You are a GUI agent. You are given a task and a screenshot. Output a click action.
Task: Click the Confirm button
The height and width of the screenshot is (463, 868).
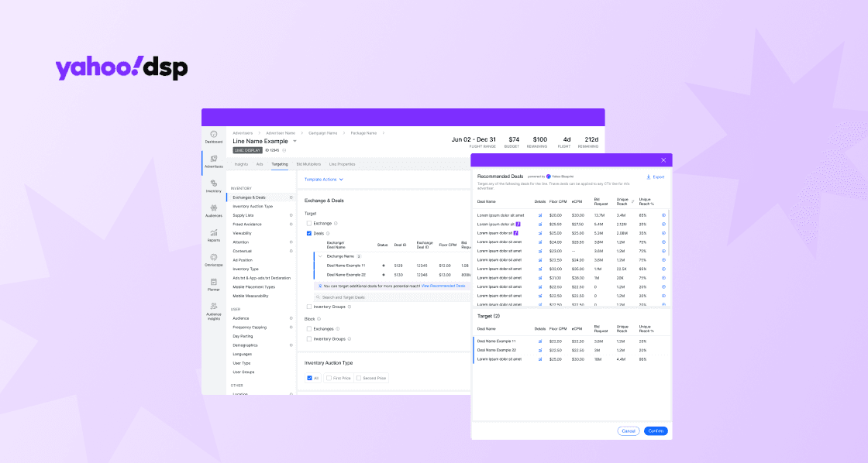[x=656, y=431]
